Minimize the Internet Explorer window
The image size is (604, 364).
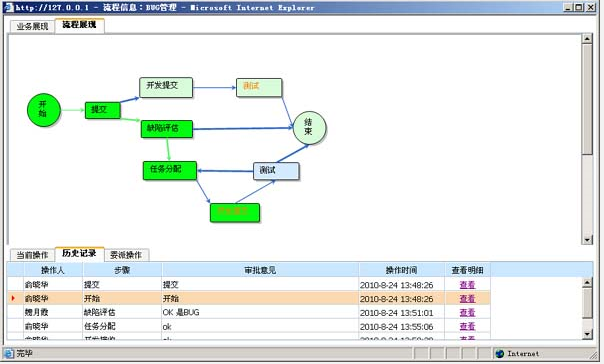[x=568, y=7]
